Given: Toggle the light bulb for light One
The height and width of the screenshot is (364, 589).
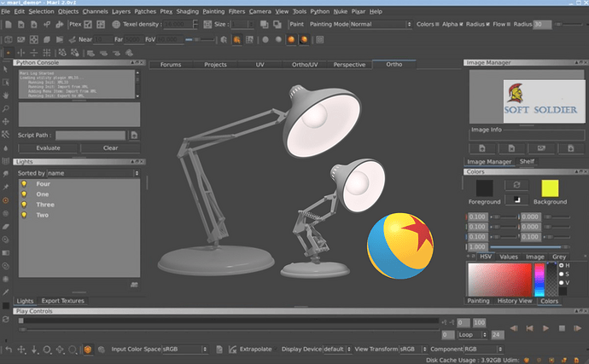Looking at the screenshot, I should tap(24, 194).
